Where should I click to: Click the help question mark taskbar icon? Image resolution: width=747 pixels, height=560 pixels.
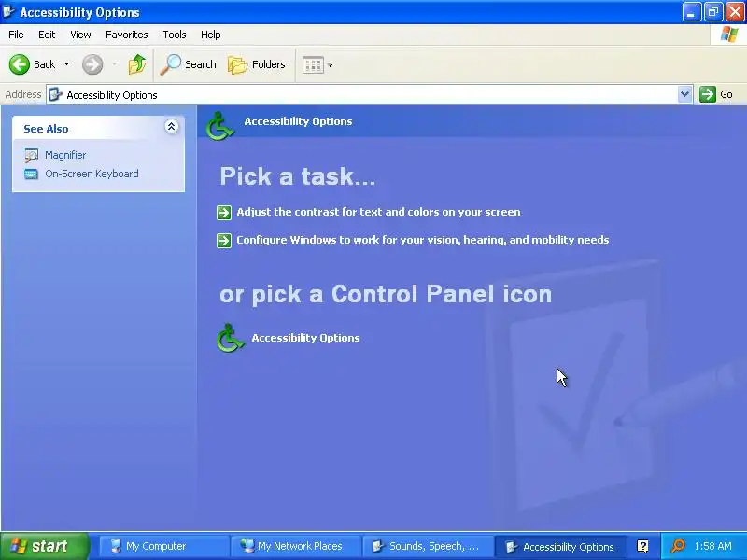(642, 546)
